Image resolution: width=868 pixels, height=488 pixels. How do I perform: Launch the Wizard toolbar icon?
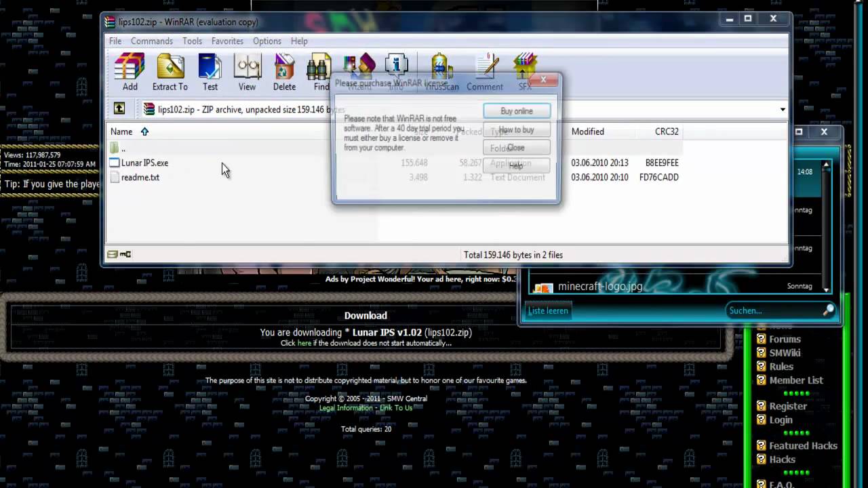359,73
